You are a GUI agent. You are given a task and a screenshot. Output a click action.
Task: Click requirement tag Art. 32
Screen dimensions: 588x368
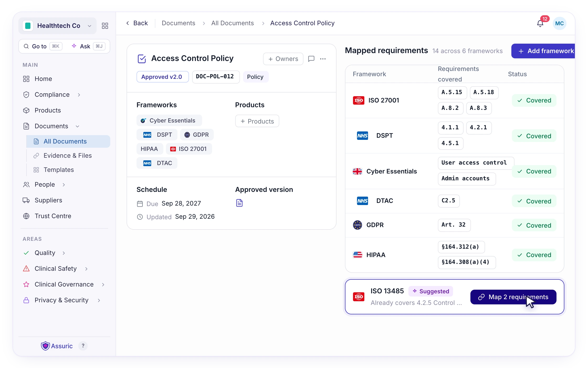point(454,225)
